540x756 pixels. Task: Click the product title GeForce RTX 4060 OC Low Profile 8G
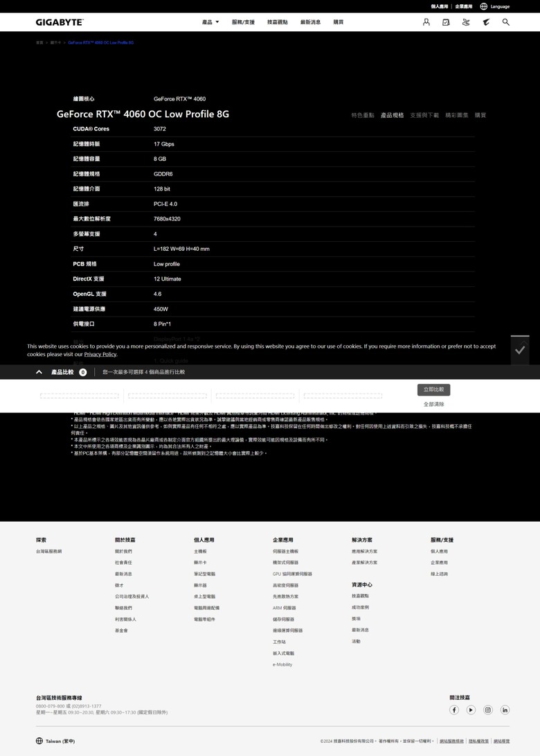click(143, 114)
